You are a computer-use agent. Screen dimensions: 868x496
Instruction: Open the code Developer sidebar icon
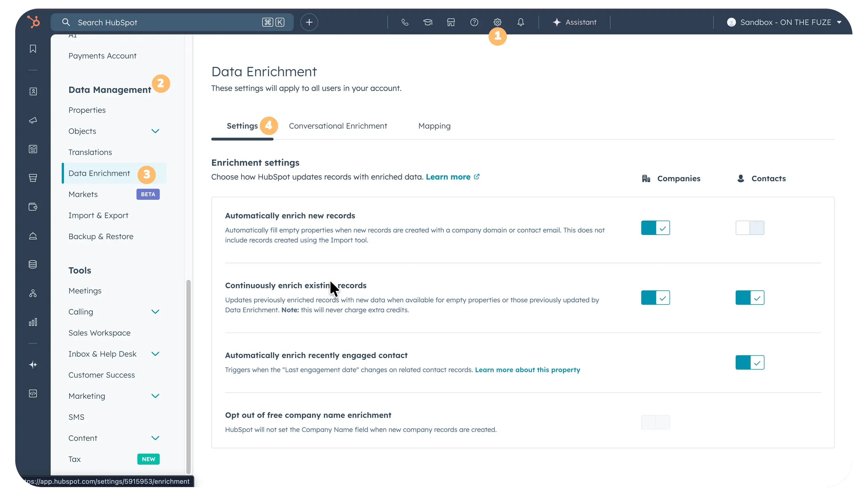(33, 393)
